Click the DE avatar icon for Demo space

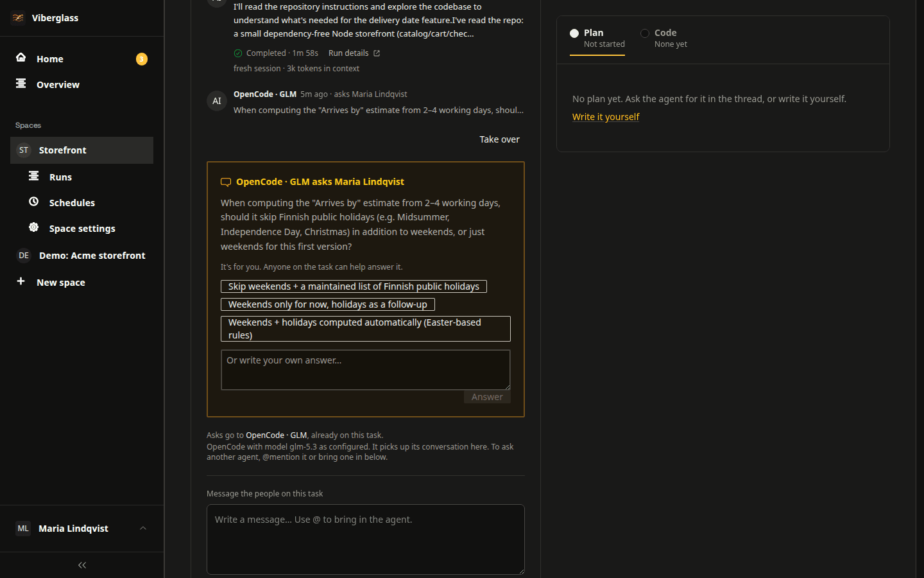24,256
